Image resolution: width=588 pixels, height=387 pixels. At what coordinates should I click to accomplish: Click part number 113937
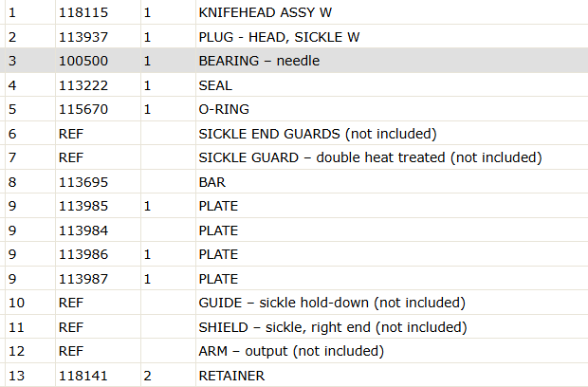pos(83,37)
